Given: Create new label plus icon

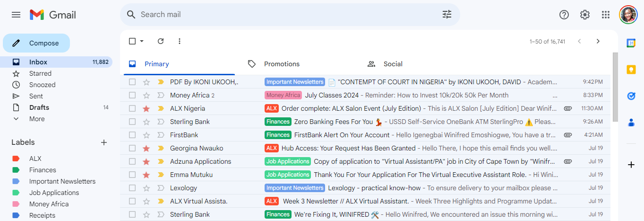Looking at the screenshot, I should point(104,142).
